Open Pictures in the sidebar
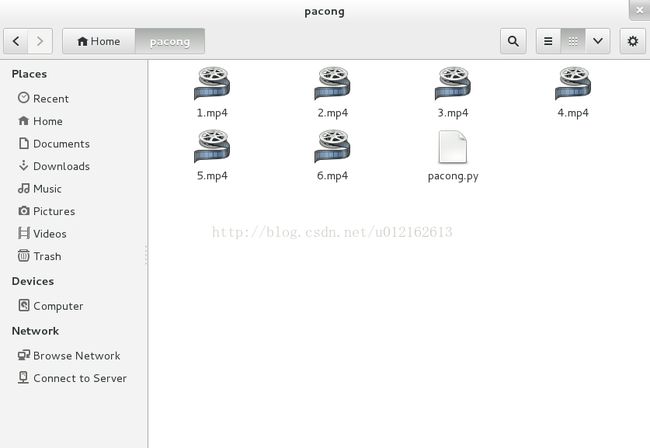Image resolution: width=650 pixels, height=448 pixels. pyautogui.click(x=73, y=211)
